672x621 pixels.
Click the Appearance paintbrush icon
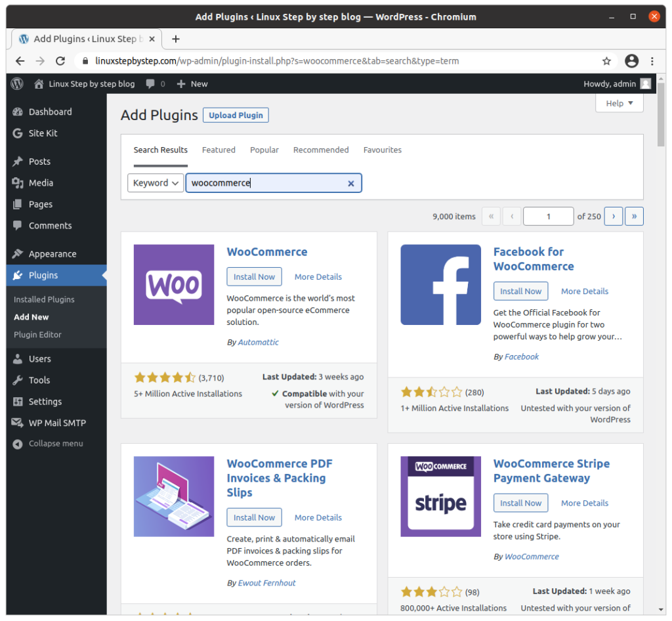(x=18, y=253)
